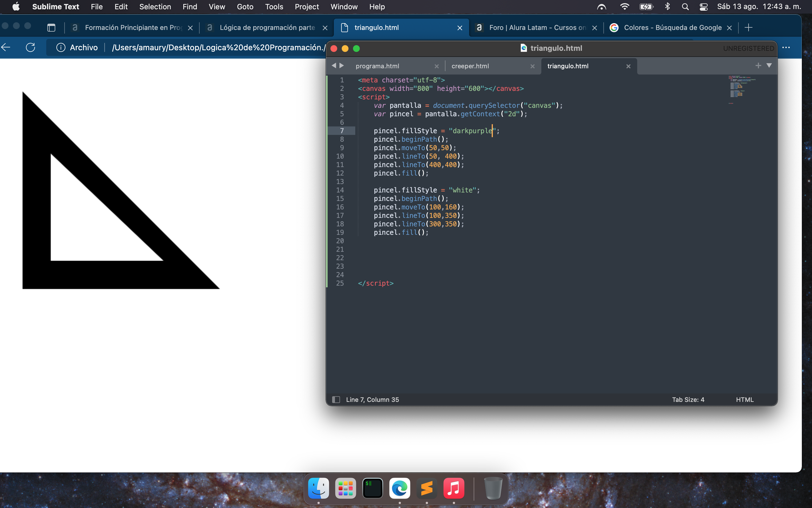Image resolution: width=812 pixels, height=508 pixels.
Task: Reload the browser page
Action: 30,47
